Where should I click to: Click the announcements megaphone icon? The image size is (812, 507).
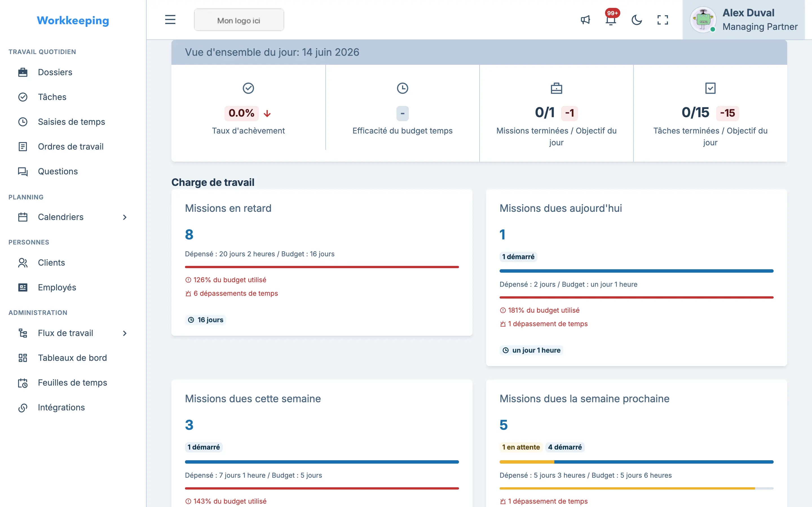click(585, 20)
